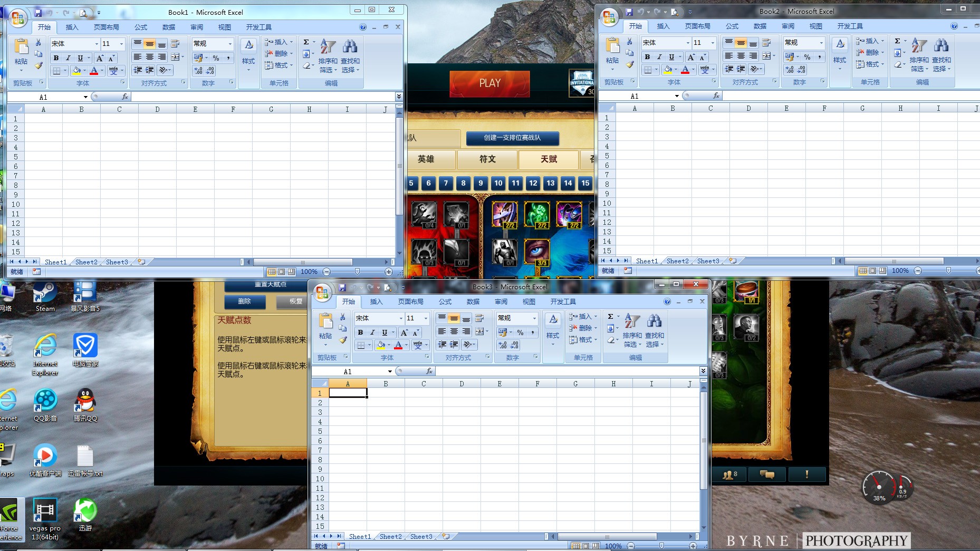Open the 公式 tab in Book1
This screenshot has width=980, height=551.
click(x=141, y=27)
